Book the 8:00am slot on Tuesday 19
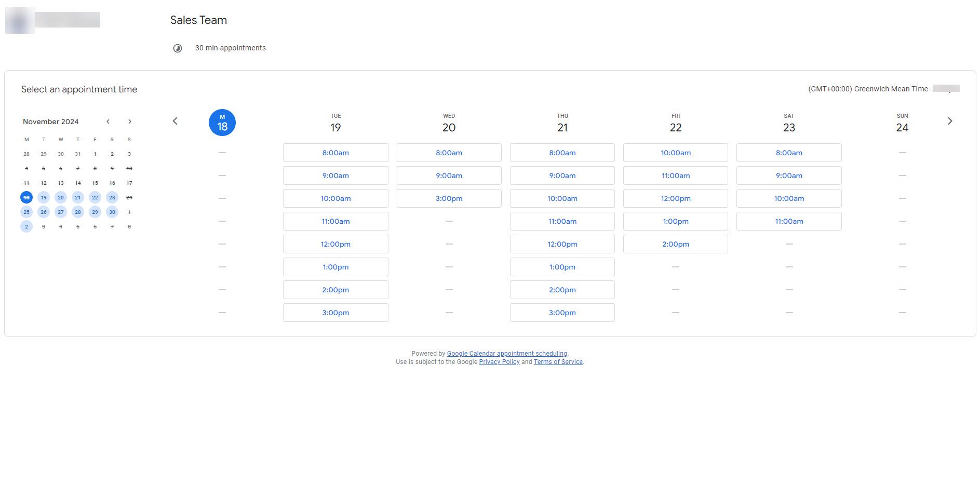The width and height of the screenshot is (980, 486). [335, 153]
